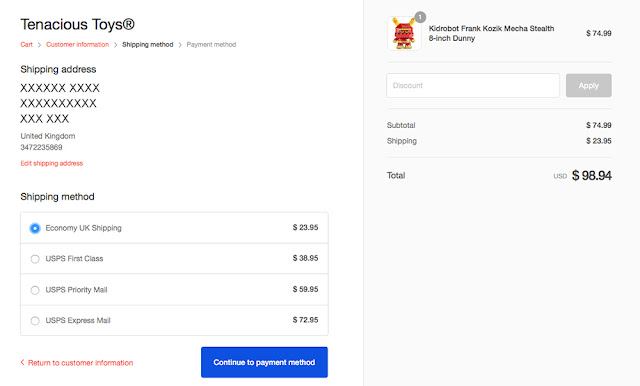Click the quantity badge on product image

pos(420,17)
